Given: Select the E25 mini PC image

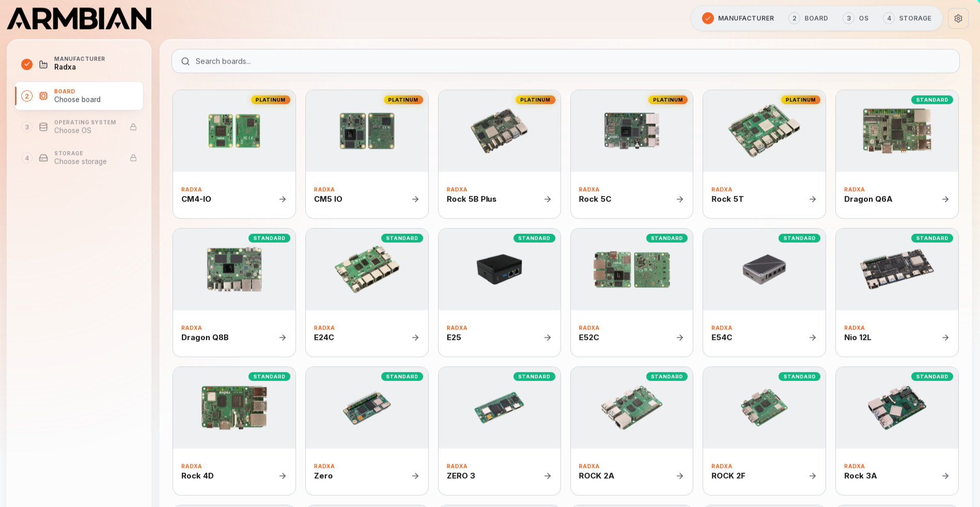Looking at the screenshot, I should 499,270.
